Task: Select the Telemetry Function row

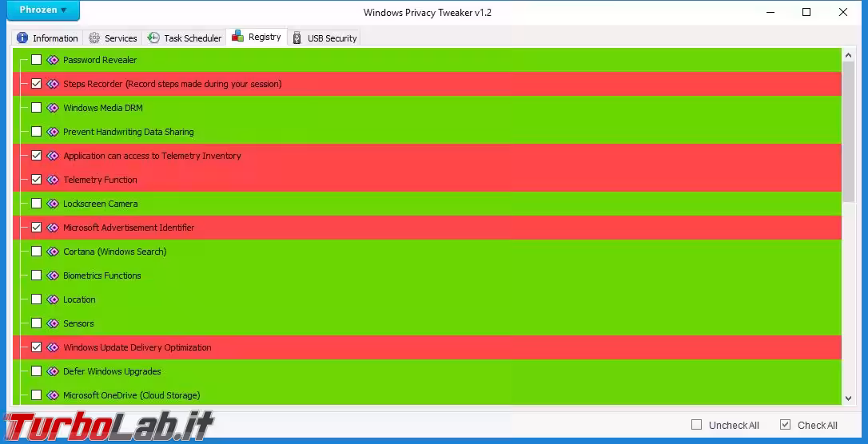Action: 100,180
